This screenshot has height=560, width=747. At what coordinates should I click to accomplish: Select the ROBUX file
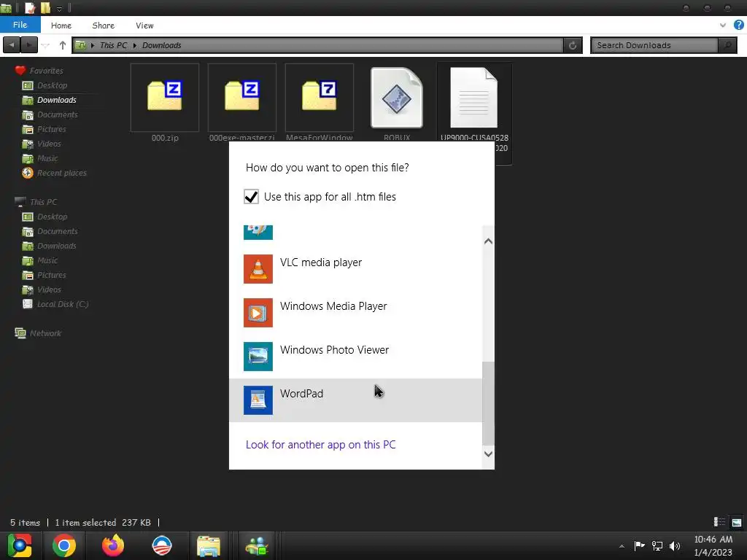coord(397,104)
